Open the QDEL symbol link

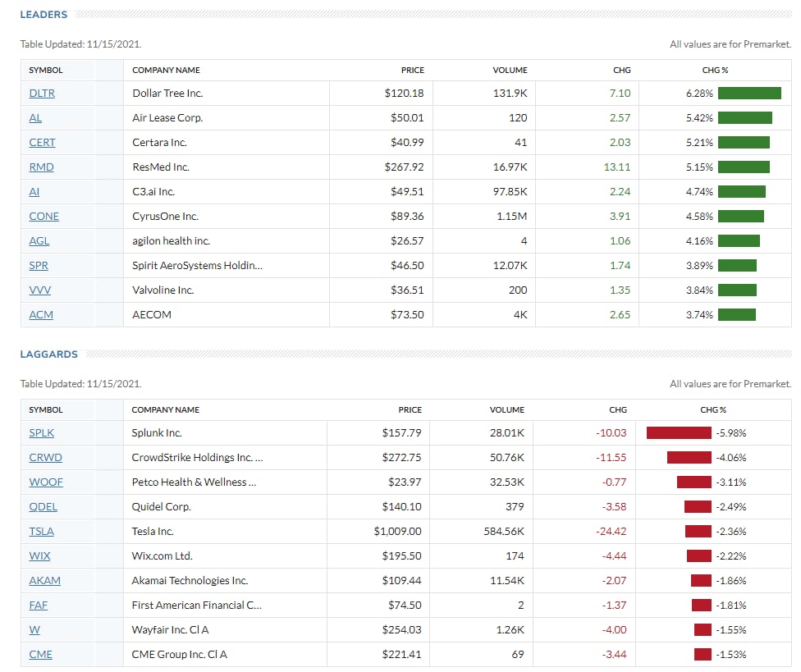tap(43, 507)
